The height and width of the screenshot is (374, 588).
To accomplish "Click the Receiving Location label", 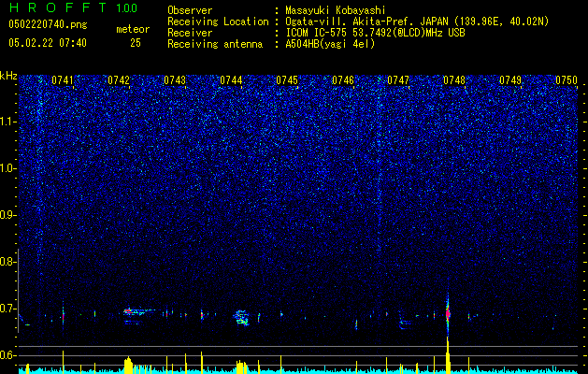I will coord(218,22).
